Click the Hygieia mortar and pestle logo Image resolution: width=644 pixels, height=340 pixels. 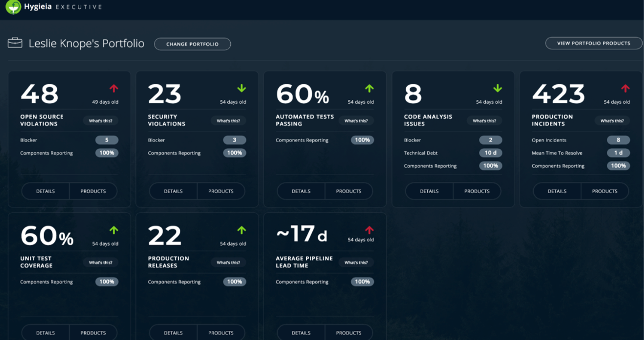click(14, 6)
